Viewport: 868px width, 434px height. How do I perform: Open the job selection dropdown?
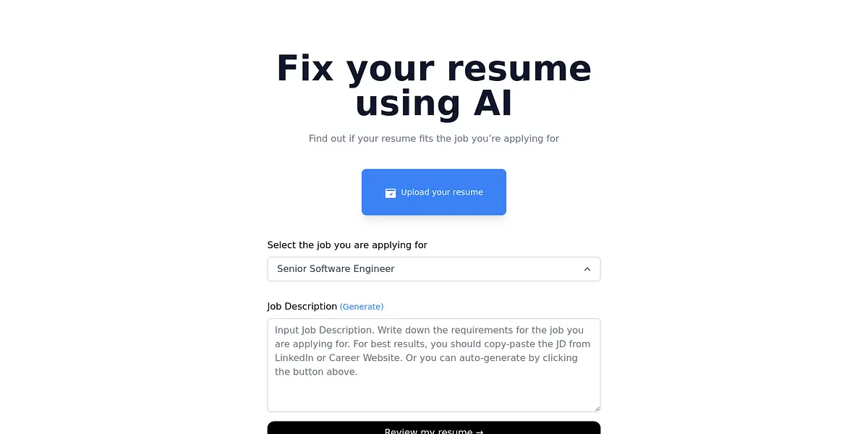coord(433,269)
